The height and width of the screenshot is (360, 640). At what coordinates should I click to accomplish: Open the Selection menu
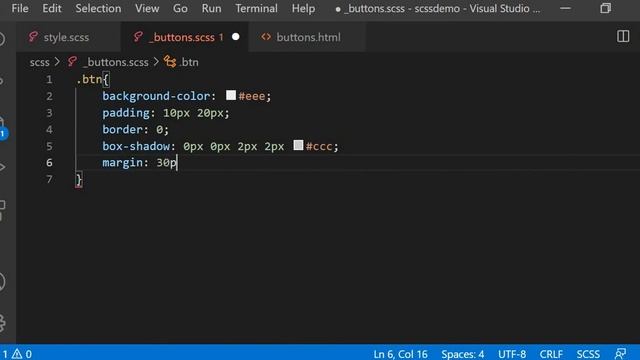click(98, 8)
